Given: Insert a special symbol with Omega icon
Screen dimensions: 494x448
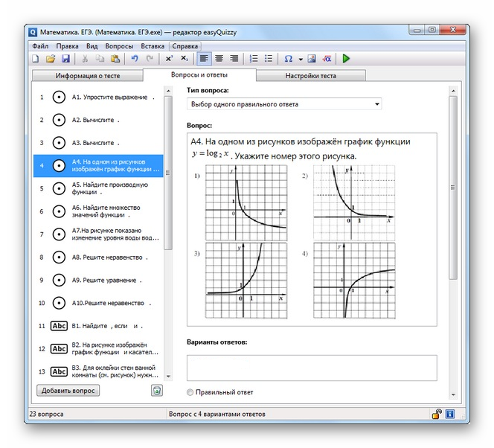Looking at the screenshot, I should (288, 59).
